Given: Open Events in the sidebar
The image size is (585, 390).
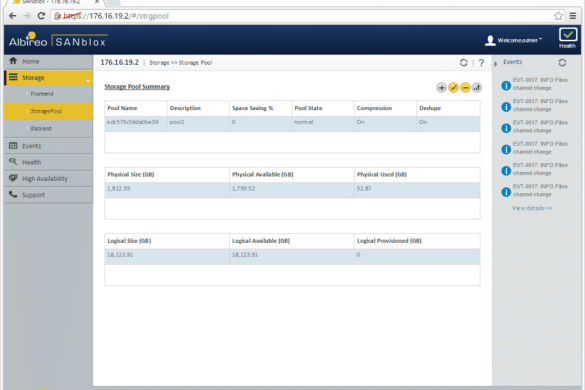Looking at the screenshot, I should (48, 146).
